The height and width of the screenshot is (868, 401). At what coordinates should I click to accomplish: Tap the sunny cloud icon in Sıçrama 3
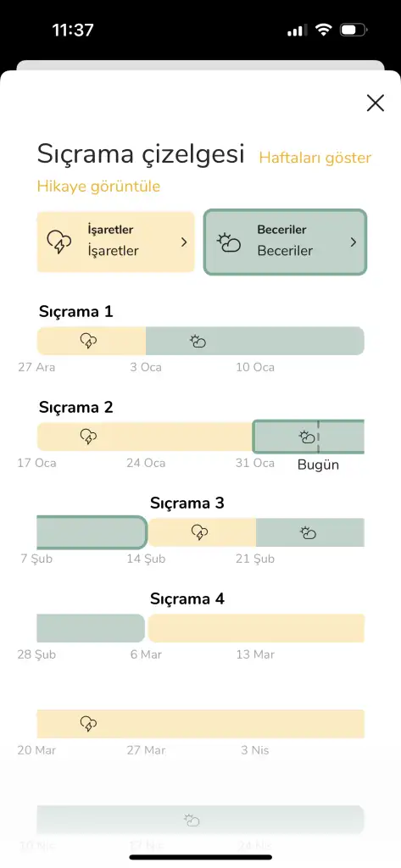pyautogui.click(x=308, y=532)
